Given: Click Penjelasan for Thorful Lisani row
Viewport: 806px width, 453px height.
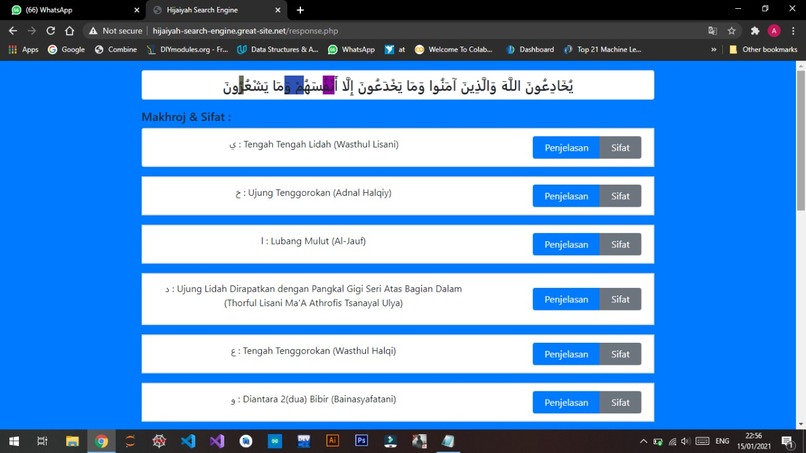Looking at the screenshot, I should click(x=566, y=299).
